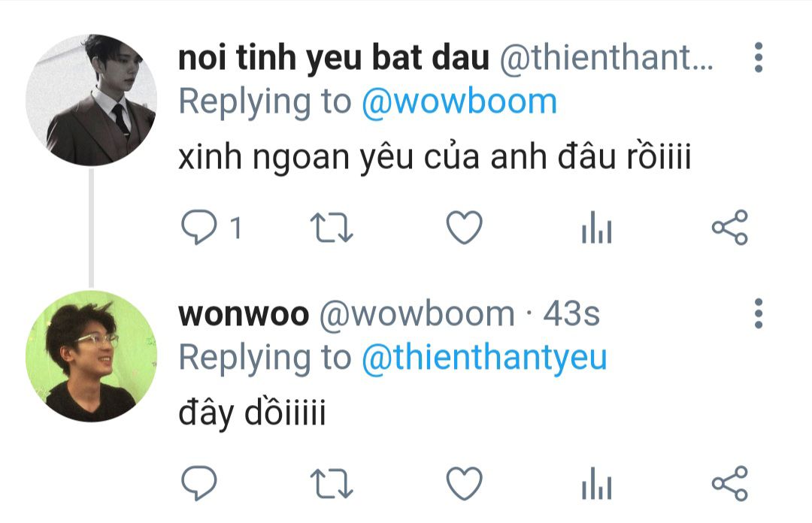Screen dimensions: 812x523
Task: View analytics of wonwoo's tweet
Action: click(596, 483)
